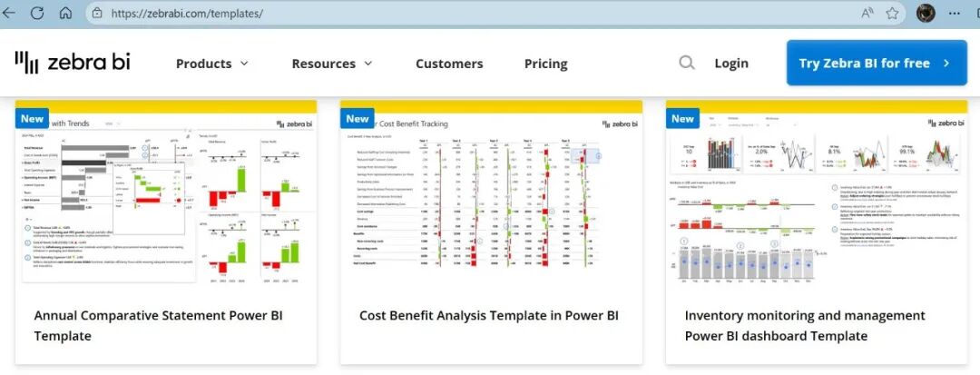Click New badge on Cost Benefit Analysis card
Image resolution: width=980 pixels, height=375 pixels.
358,118
